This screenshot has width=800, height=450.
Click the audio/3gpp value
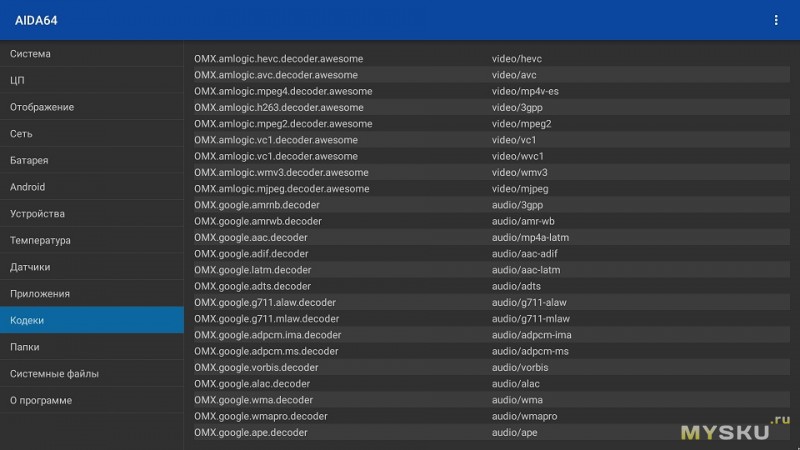tap(517, 205)
